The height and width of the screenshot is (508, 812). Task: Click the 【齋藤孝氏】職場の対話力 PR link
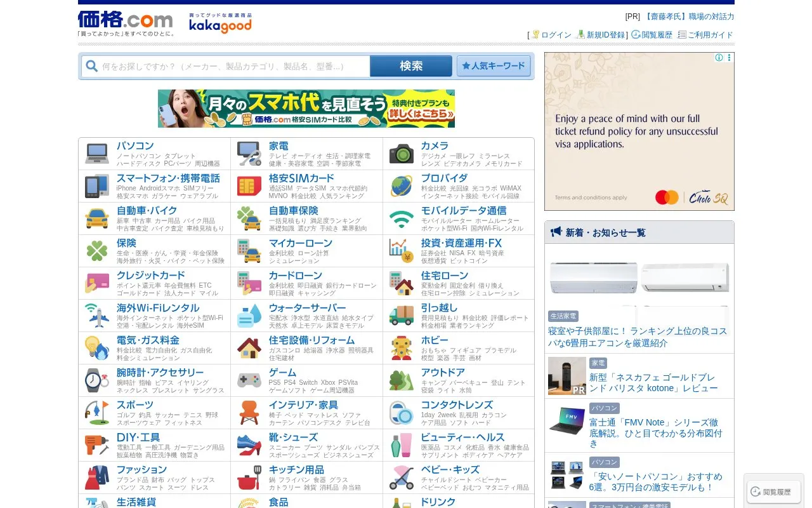point(688,17)
